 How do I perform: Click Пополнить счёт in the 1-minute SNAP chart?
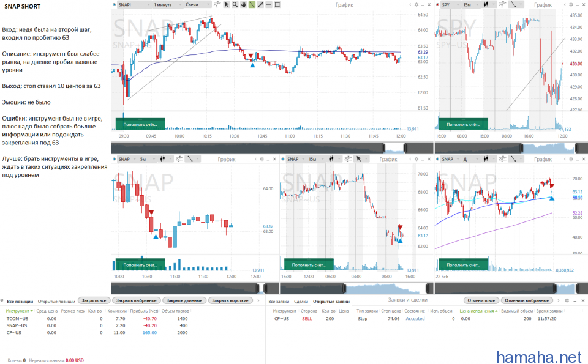click(x=140, y=124)
